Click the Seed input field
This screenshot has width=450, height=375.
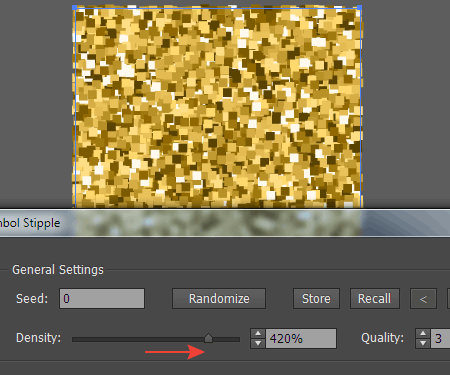102,298
